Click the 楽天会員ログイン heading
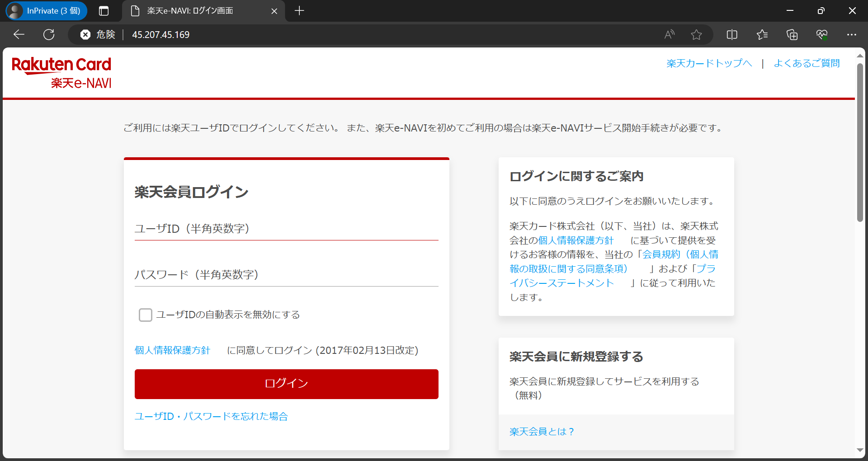This screenshot has width=868, height=461. (x=192, y=192)
